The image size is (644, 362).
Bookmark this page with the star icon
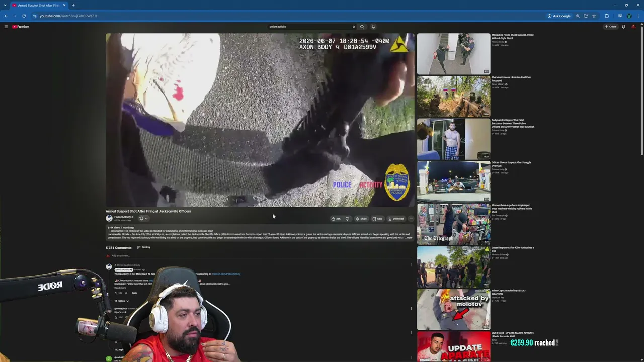[594, 16]
